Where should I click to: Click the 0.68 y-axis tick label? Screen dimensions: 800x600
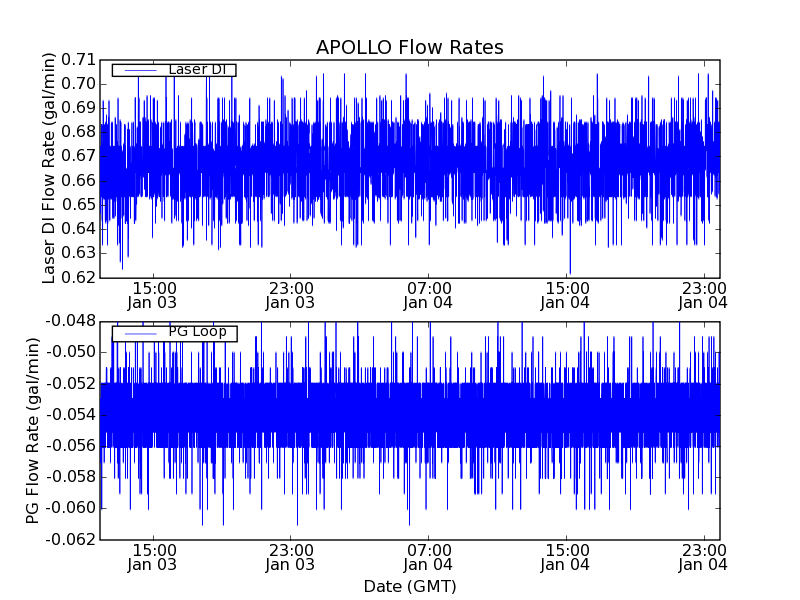[79, 132]
